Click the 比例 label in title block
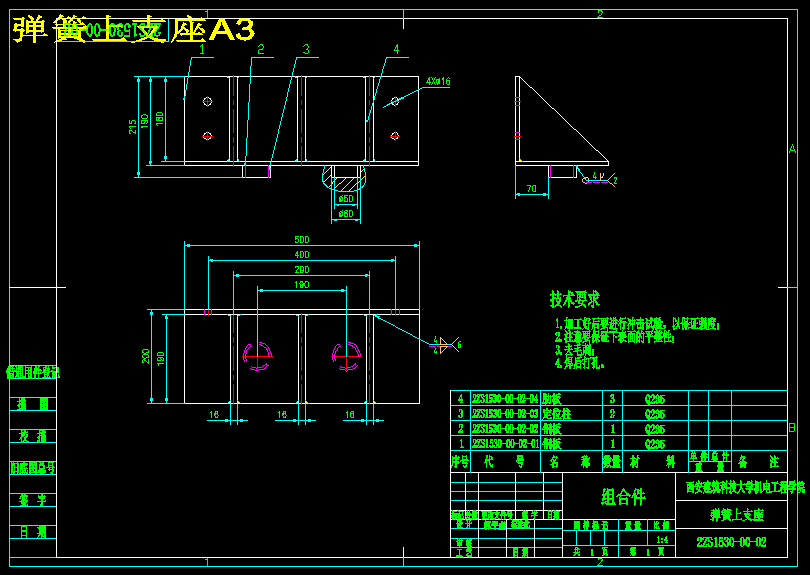Viewport: 810px width, 575px height. (662, 525)
